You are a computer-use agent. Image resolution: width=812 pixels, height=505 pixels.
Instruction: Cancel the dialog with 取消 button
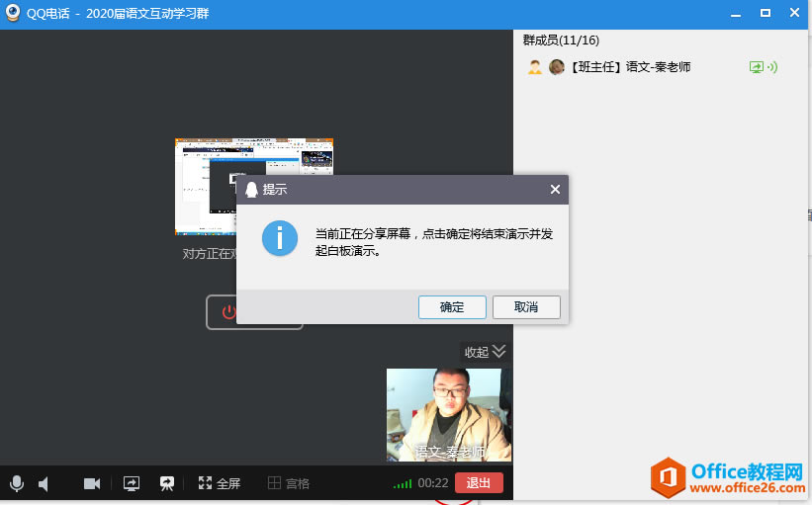pos(526,307)
